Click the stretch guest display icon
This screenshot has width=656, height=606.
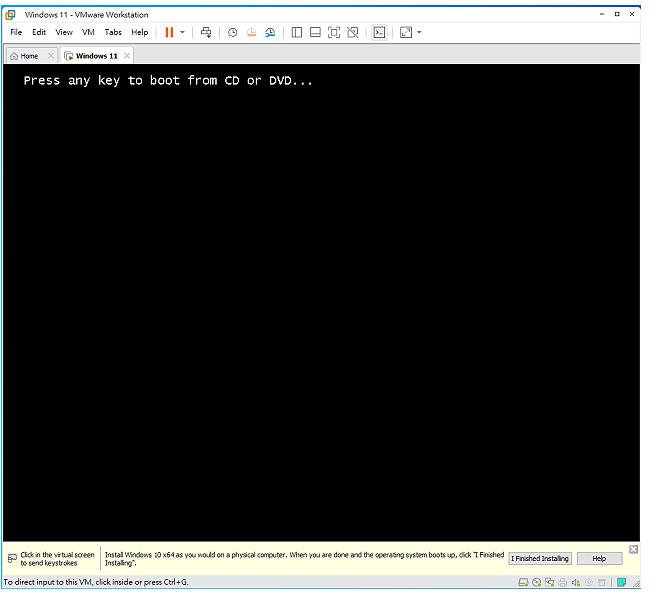point(406,32)
